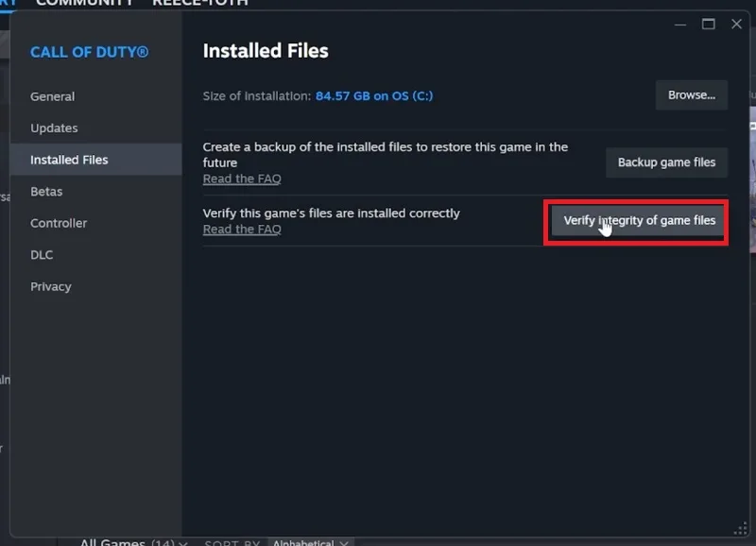Open COMMUNITY tab in Steam window
Image resolution: width=756 pixels, height=546 pixels.
pyautogui.click(x=84, y=3)
